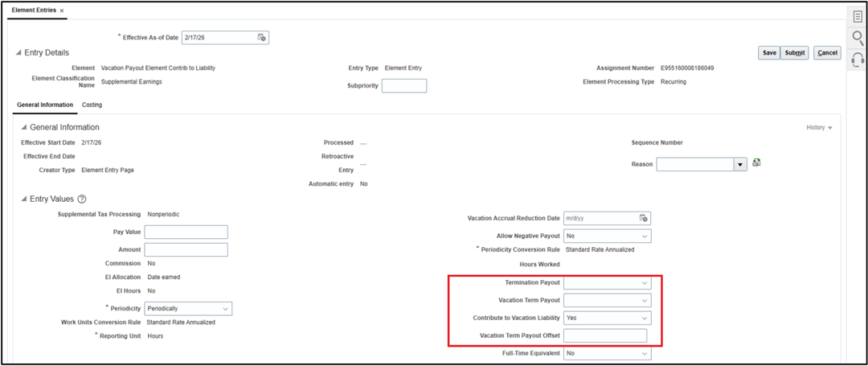
Task: Click the icon beside the Reason field
Action: click(x=756, y=162)
